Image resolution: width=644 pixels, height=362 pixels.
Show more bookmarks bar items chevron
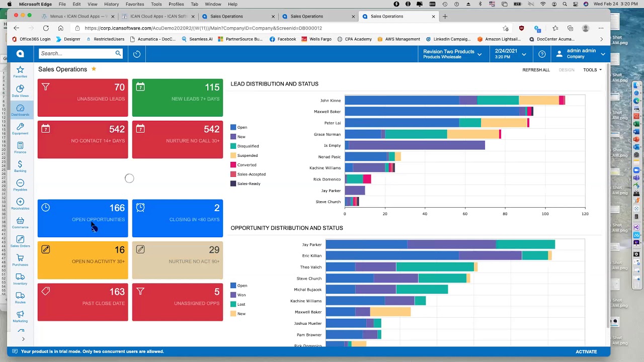pos(601,39)
